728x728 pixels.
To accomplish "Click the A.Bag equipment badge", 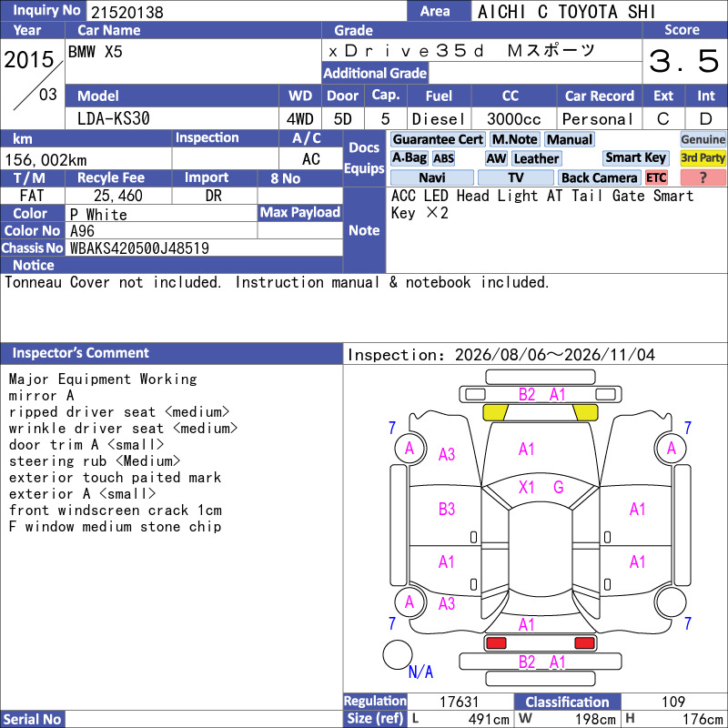I will tap(409, 158).
